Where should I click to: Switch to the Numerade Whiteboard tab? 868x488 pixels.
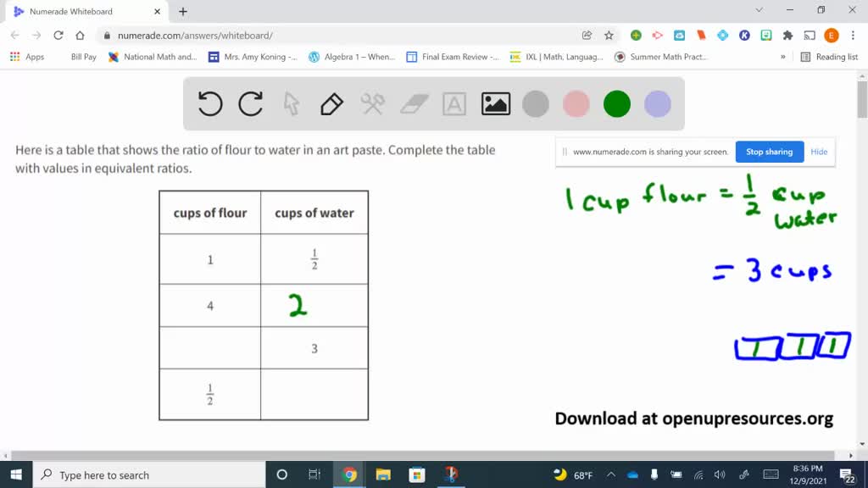coord(86,12)
